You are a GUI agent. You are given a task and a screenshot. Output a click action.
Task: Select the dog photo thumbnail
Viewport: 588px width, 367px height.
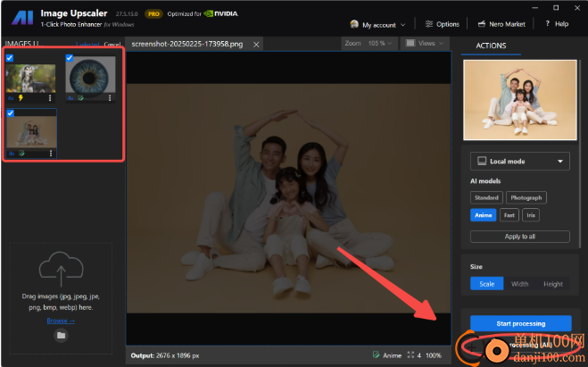30,78
